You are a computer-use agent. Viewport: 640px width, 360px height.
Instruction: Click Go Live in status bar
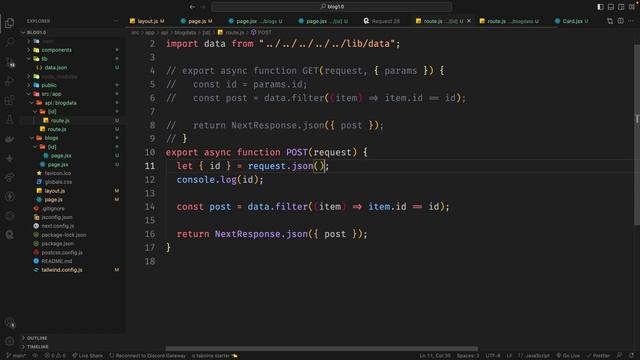click(x=568, y=356)
